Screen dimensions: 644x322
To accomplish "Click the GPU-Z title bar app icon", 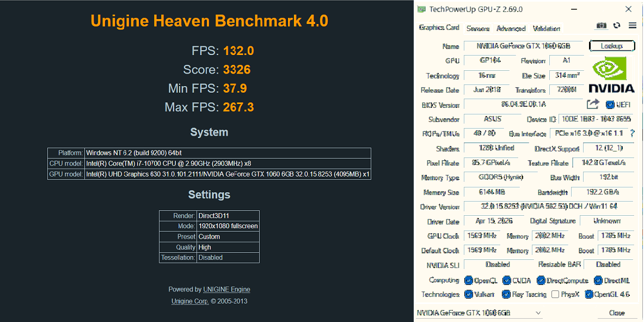I will [x=421, y=9].
